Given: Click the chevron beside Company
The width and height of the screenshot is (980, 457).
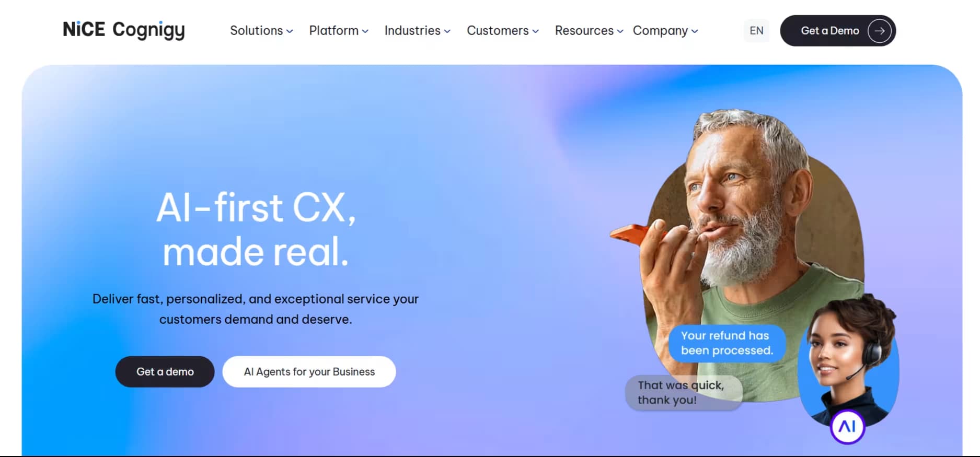Looking at the screenshot, I should [695, 31].
